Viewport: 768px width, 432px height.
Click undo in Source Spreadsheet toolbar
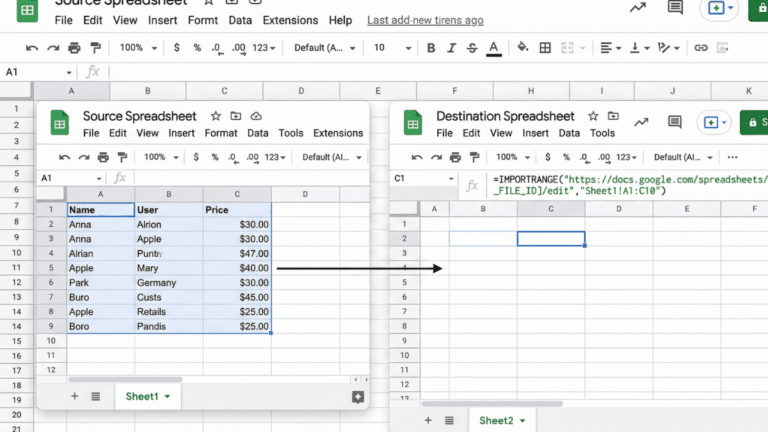[x=64, y=157]
